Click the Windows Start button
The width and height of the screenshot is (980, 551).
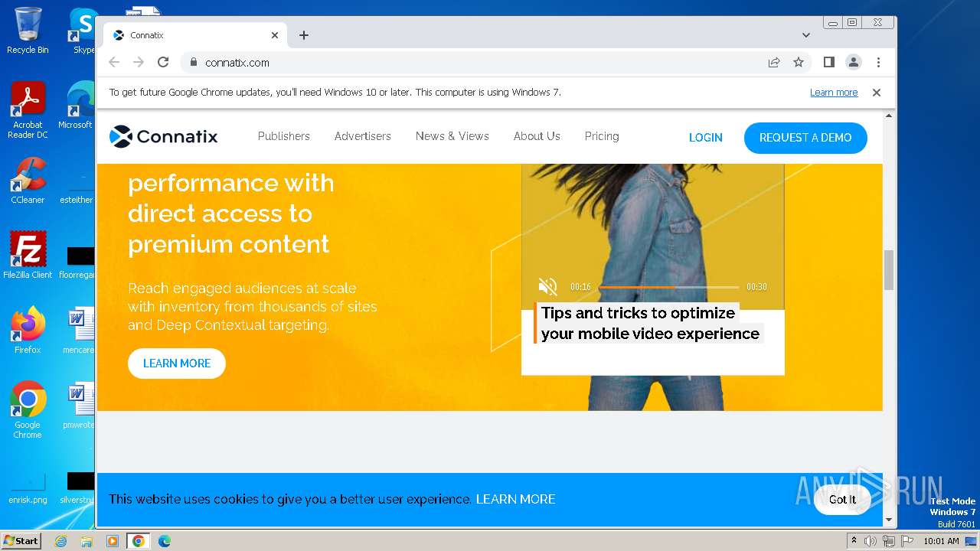[x=21, y=540]
